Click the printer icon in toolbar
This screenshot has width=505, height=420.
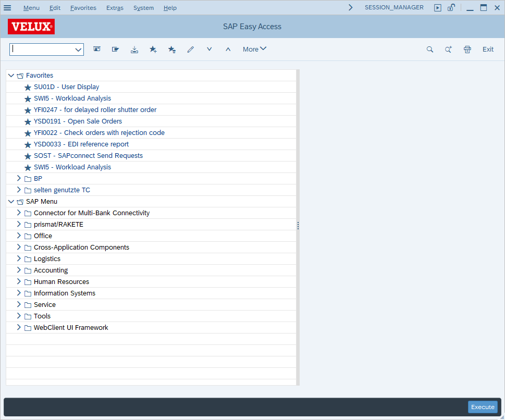coord(467,50)
